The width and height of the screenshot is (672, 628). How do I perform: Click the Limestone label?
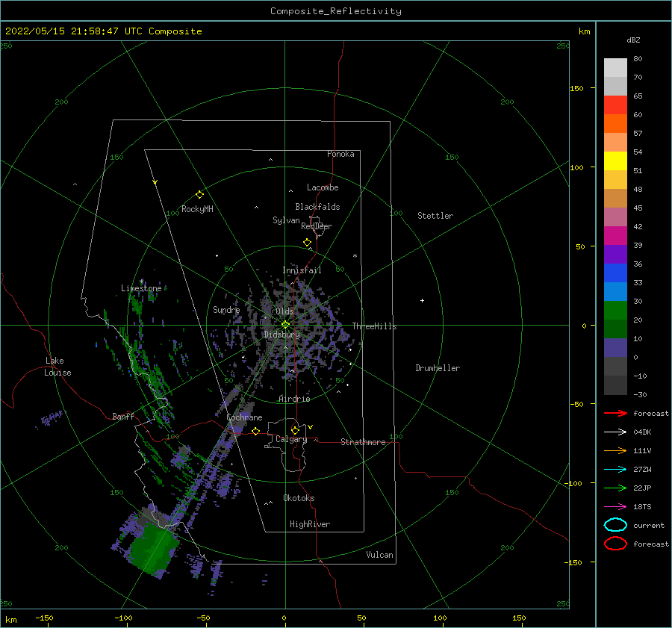[141, 288]
